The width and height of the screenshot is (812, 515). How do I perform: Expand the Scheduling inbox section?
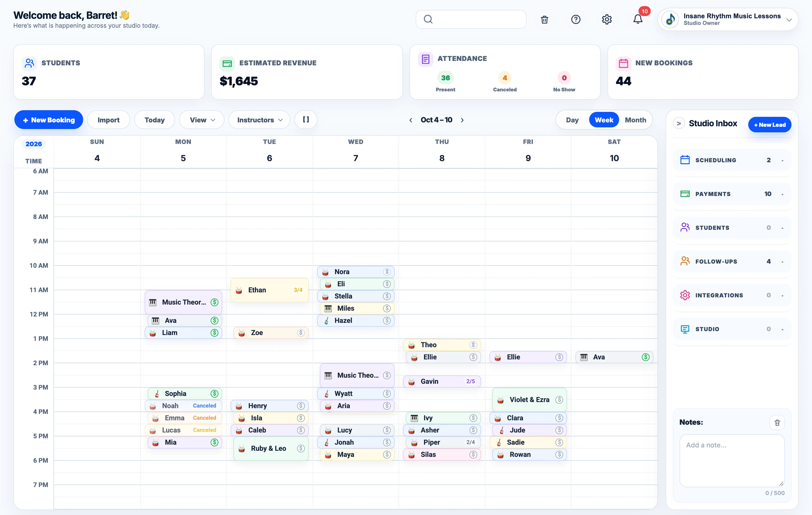(x=732, y=160)
